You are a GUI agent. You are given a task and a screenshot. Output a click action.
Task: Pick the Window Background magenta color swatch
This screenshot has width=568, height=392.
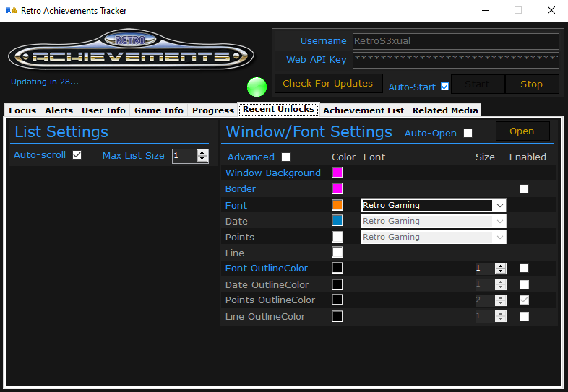coord(337,173)
